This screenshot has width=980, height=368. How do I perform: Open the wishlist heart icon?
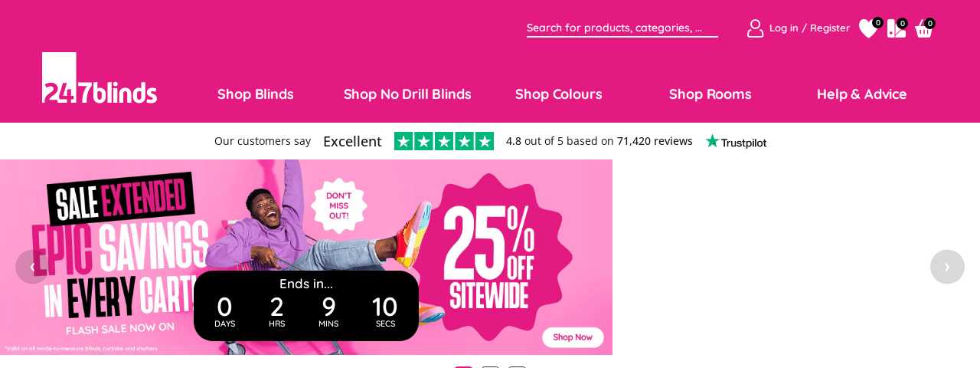(x=867, y=29)
